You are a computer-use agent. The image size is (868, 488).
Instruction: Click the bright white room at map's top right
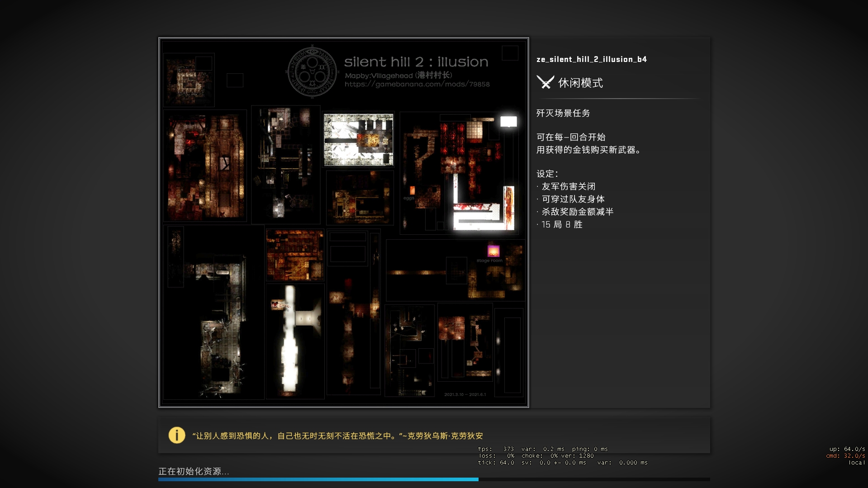pos(508,122)
